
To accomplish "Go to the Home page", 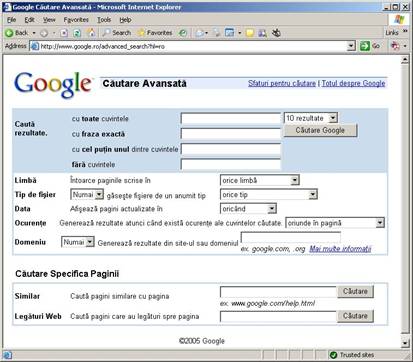I will pyautogui.click(x=90, y=33).
